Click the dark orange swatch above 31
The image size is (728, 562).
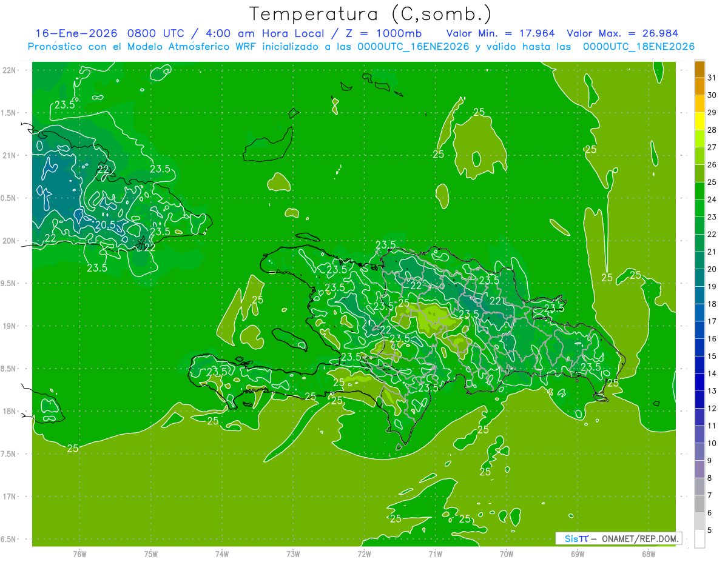[x=700, y=69]
